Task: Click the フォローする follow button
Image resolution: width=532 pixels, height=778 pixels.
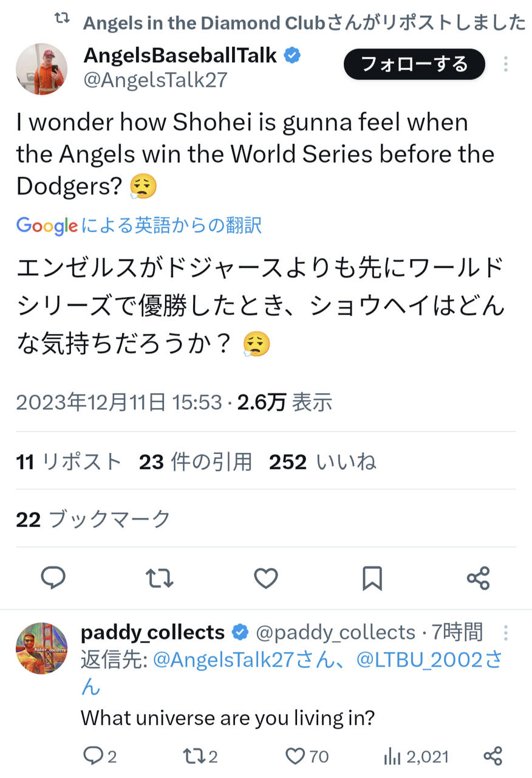Action: [x=414, y=64]
